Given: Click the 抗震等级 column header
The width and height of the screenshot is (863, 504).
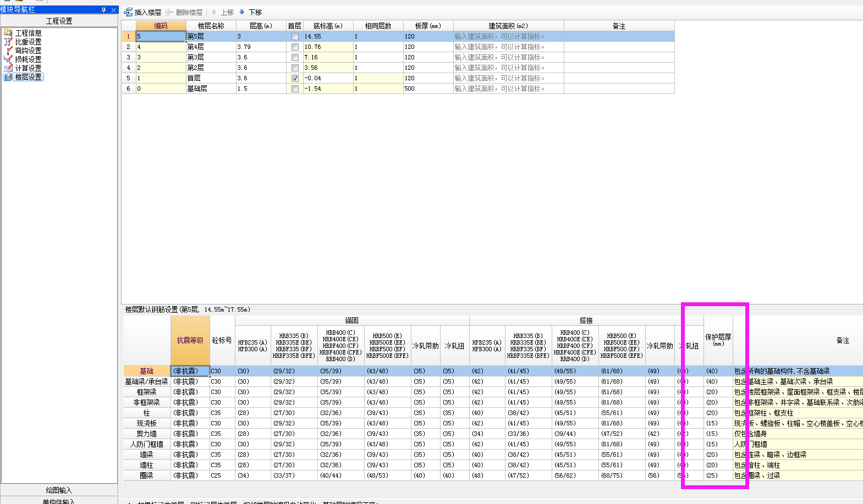Looking at the screenshot, I should click(x=190, y=340).
